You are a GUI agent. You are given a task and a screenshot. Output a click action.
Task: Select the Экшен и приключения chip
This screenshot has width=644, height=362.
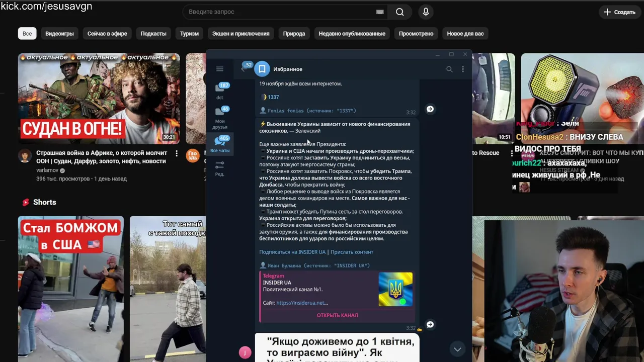pos(240,34)
